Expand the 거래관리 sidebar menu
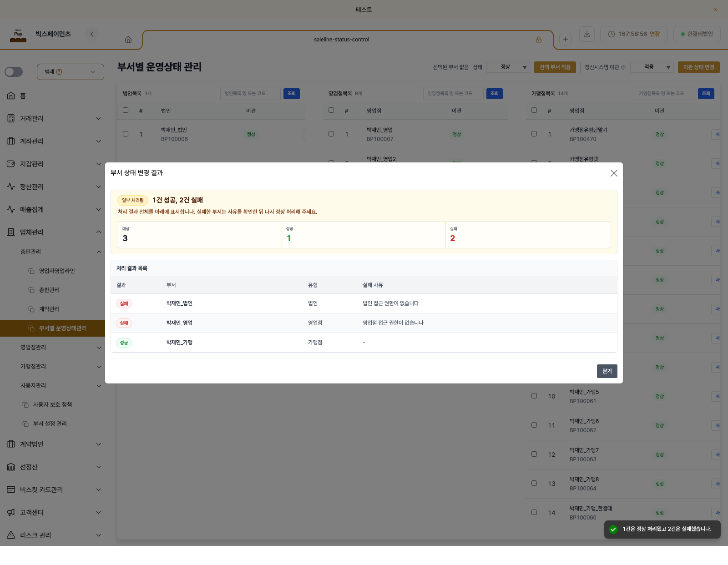The image size is (728, 565). (55, 118)
